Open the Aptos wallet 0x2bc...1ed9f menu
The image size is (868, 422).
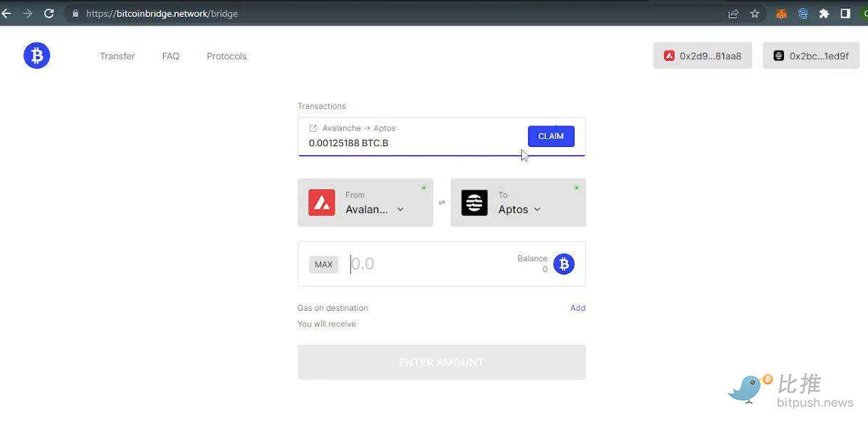coord(810,56)
